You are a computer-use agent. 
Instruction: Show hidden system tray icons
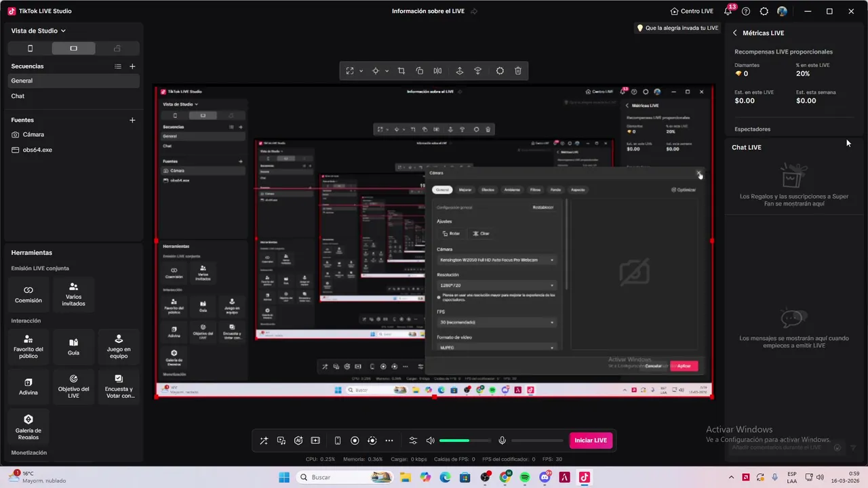[x=731, y=477]
